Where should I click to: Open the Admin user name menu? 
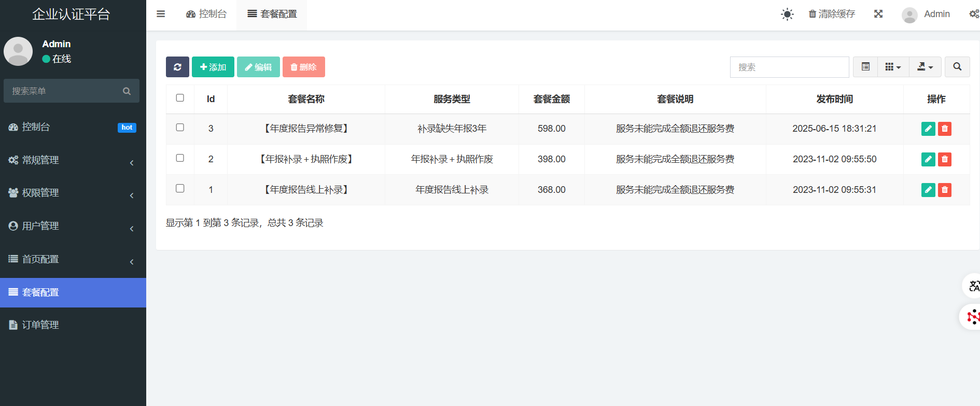[x=937, y=14]
